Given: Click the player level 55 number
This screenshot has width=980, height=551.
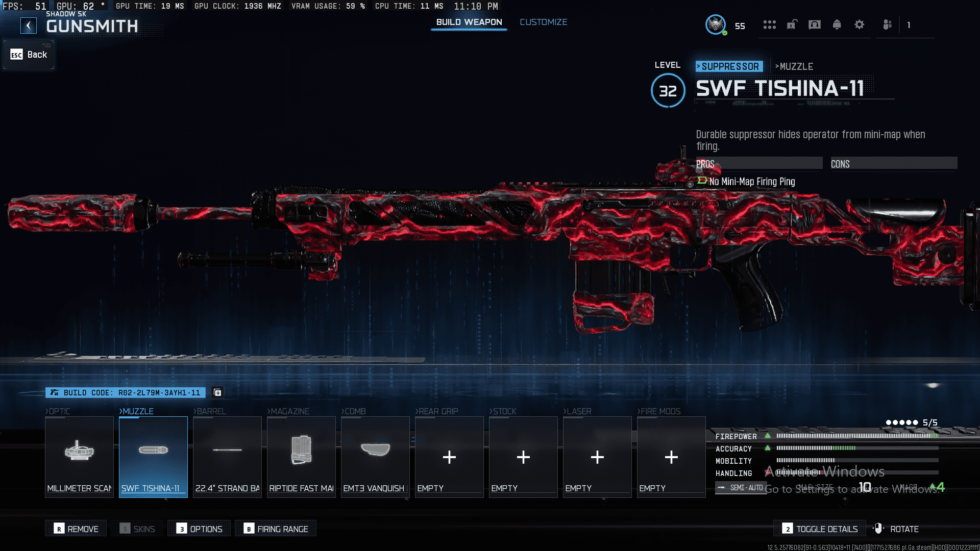Looking at the screenshot, I should click(x=740, y=26).
